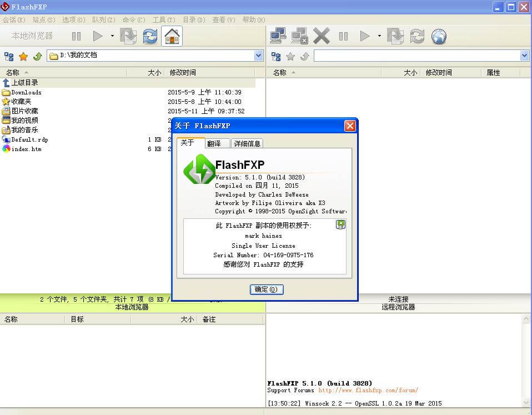Select the 图片收藏 folder
Screen dimensions: 532x415
point(128,111)
